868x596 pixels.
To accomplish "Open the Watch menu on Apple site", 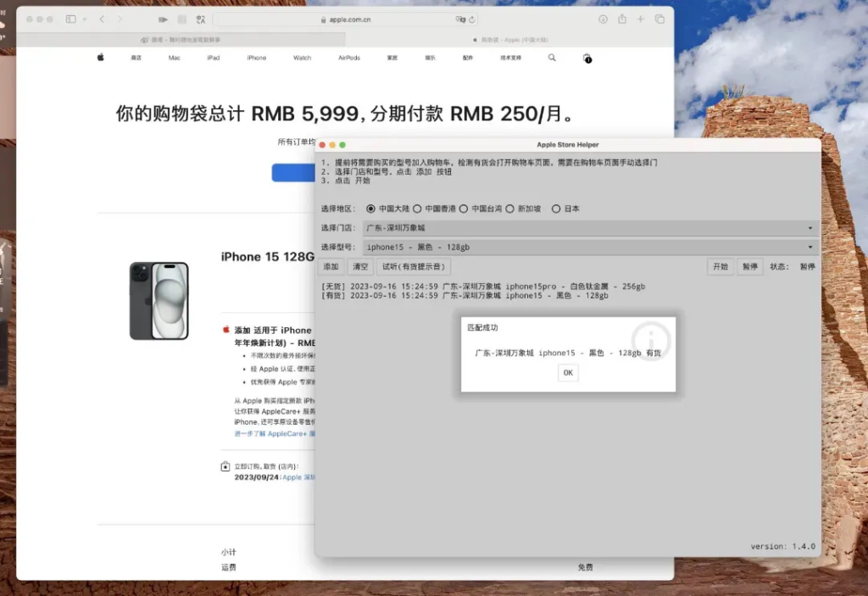I will [x=303, y=58].
